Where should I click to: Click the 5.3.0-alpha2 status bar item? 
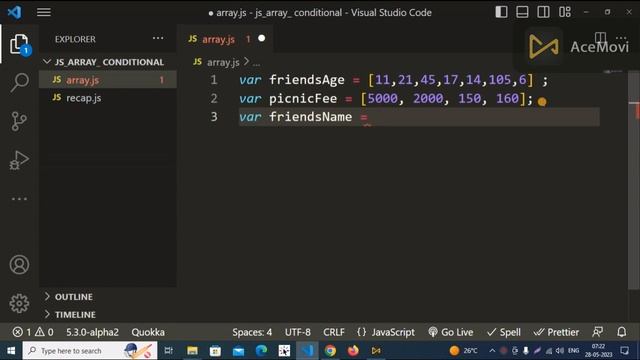tap(92, 332)
